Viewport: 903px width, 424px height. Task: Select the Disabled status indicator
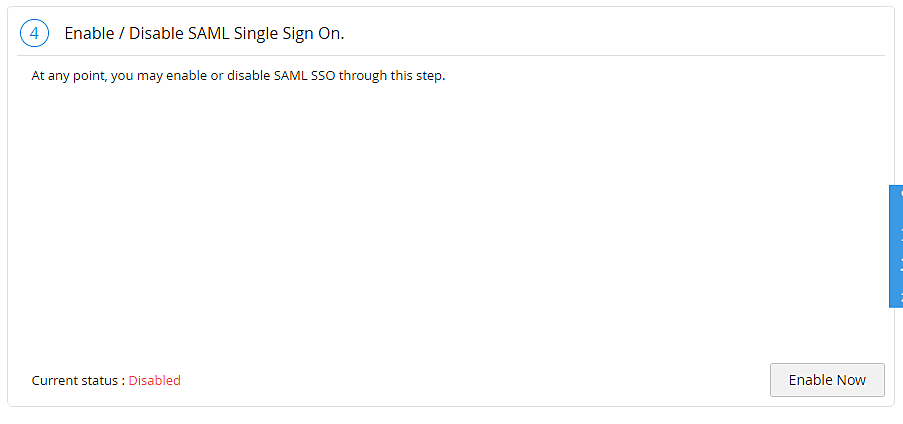(154, 380)
